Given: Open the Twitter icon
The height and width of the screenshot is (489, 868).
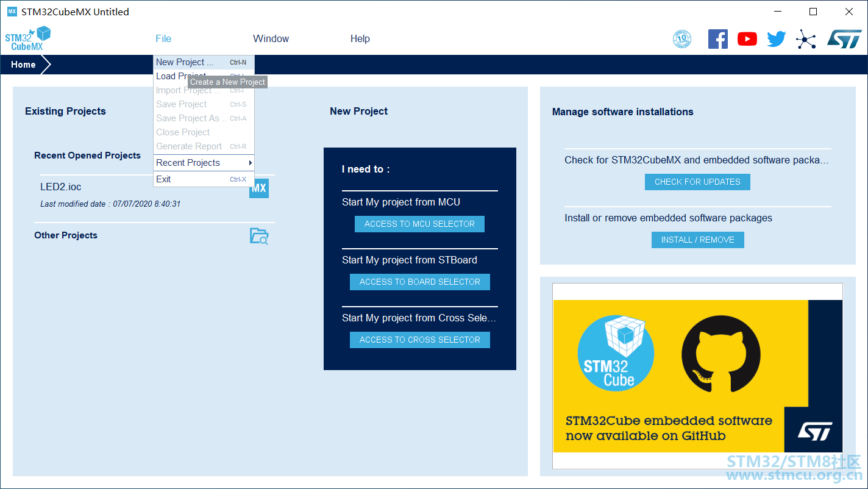Looking at the screenshot, I should point(777,39).
